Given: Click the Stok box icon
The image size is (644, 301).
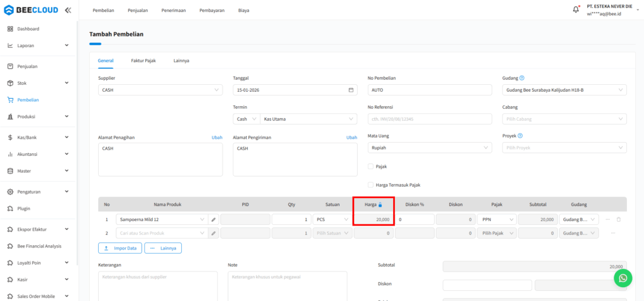Looking at the screenshot, I should coord(11,83).
